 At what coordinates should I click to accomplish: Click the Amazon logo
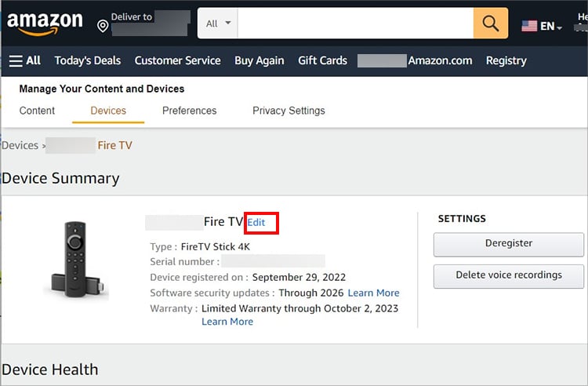[45, 24]
